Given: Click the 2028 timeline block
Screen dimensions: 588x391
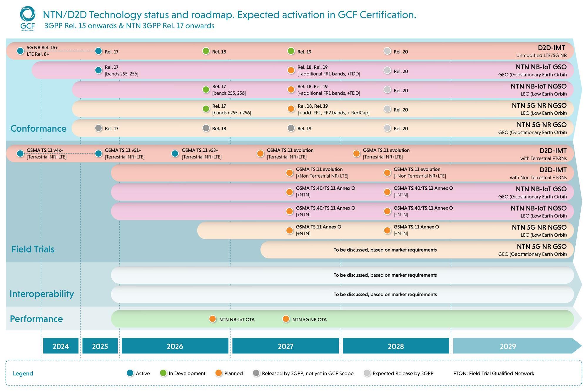Looking at the screenshot, I should point(396,346).
